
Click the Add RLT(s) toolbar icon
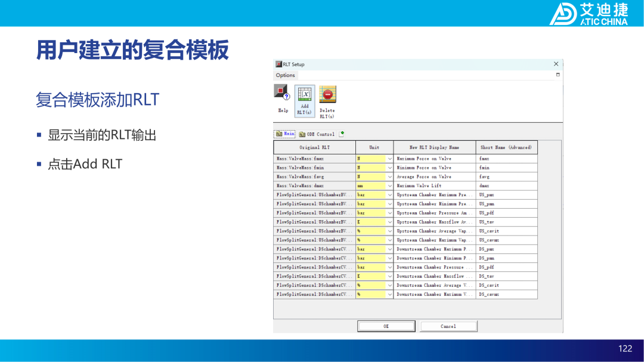pos(304,101)
